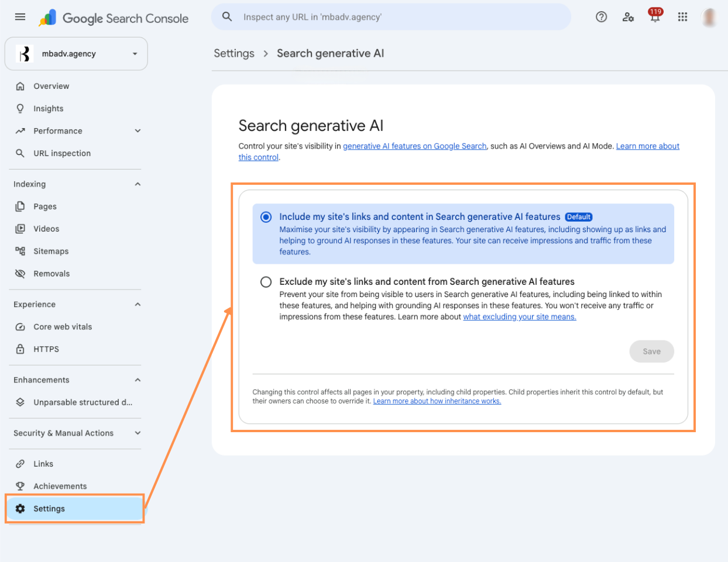728x562 pixels.
Task: Click the Default badge label
Action: 579,217
